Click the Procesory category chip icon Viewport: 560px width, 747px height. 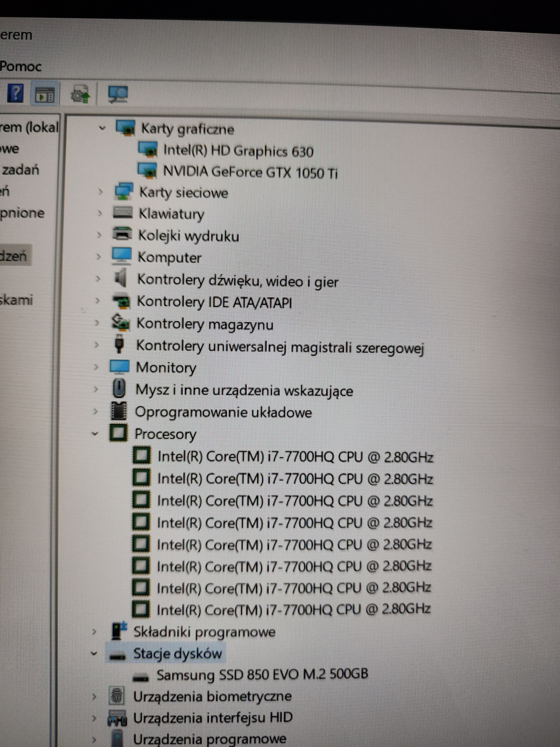(118, 433)
